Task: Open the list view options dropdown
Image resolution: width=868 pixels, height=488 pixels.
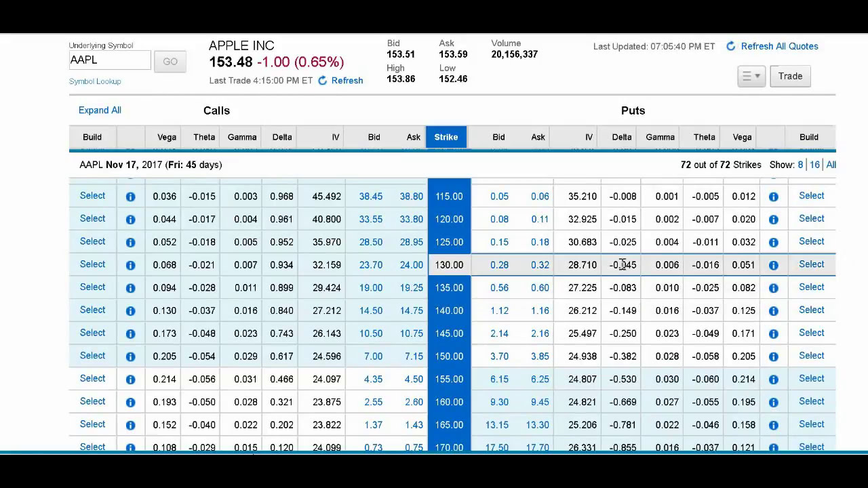Action: (x=751, y=76)
